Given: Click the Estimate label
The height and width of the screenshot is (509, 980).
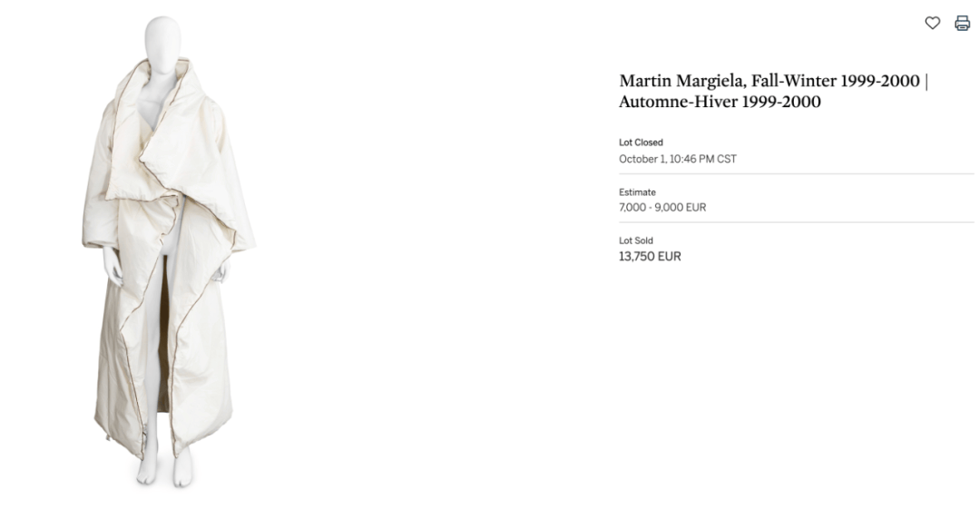Looking at the screenshot, I should (x=637, y=192).
